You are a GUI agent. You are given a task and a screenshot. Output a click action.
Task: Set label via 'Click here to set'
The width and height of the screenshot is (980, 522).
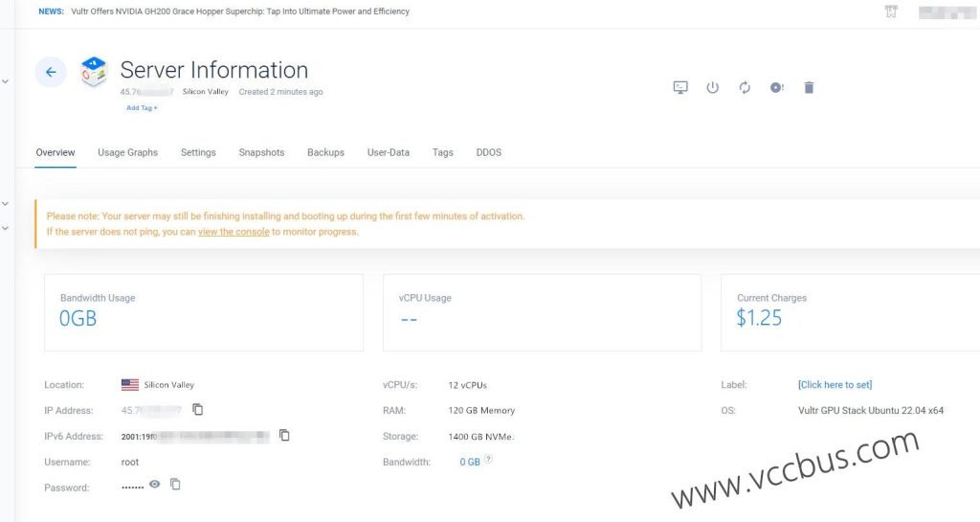tap(835, 385)
